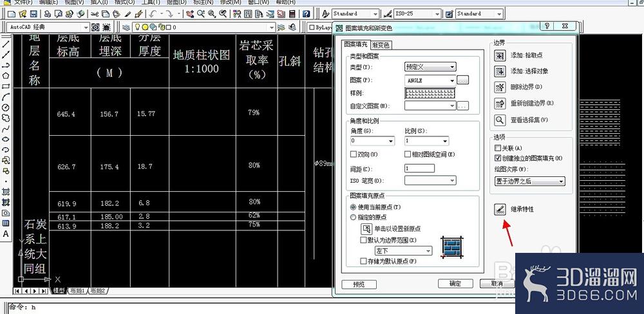Switch to the 模型 model tab

point(59,291)
